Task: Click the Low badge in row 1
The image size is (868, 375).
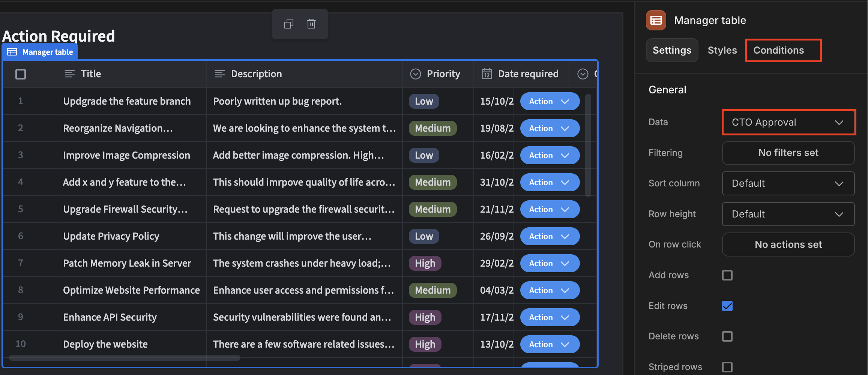Action: (424, 101)
